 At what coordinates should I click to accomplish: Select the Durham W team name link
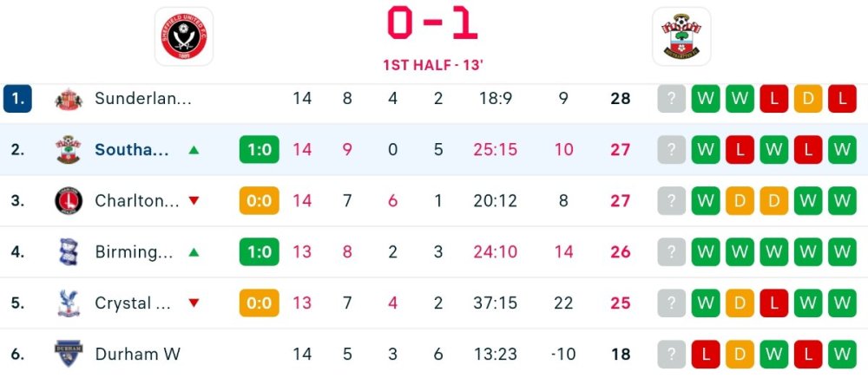138,355
